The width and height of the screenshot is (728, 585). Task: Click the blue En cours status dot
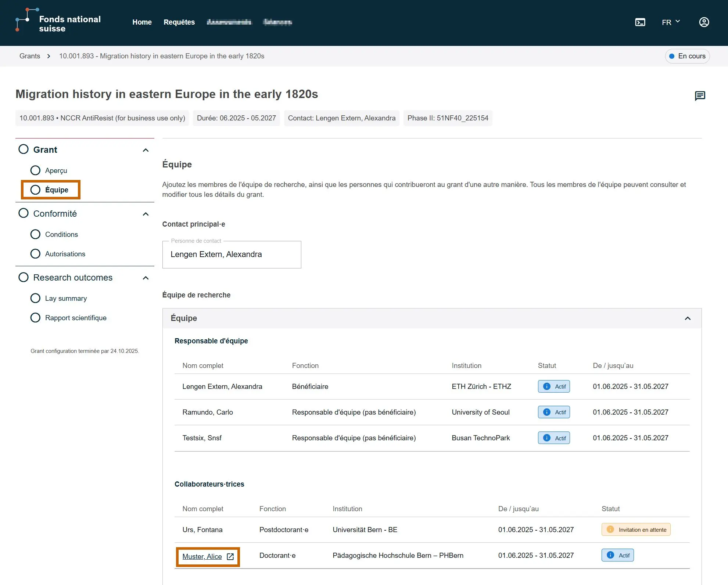671,56
